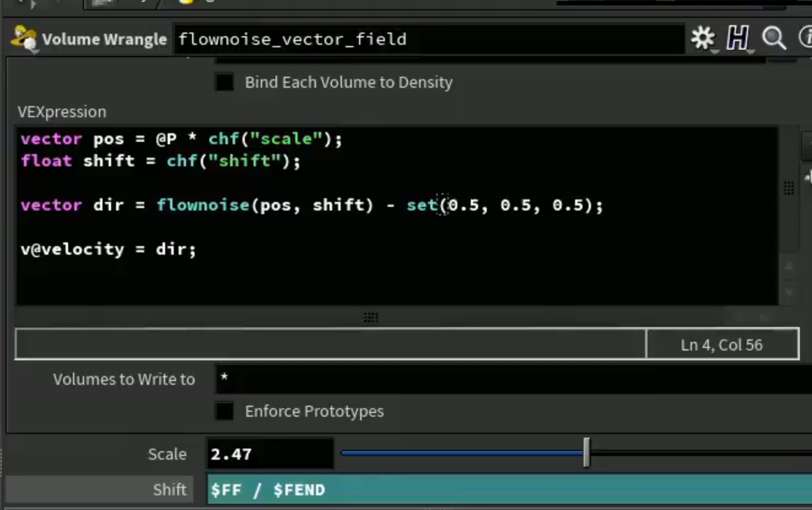The height and width of the screenshot is (510, 812).
Task: Open Houdini help via the H icon
Action: tap(737, 38)
